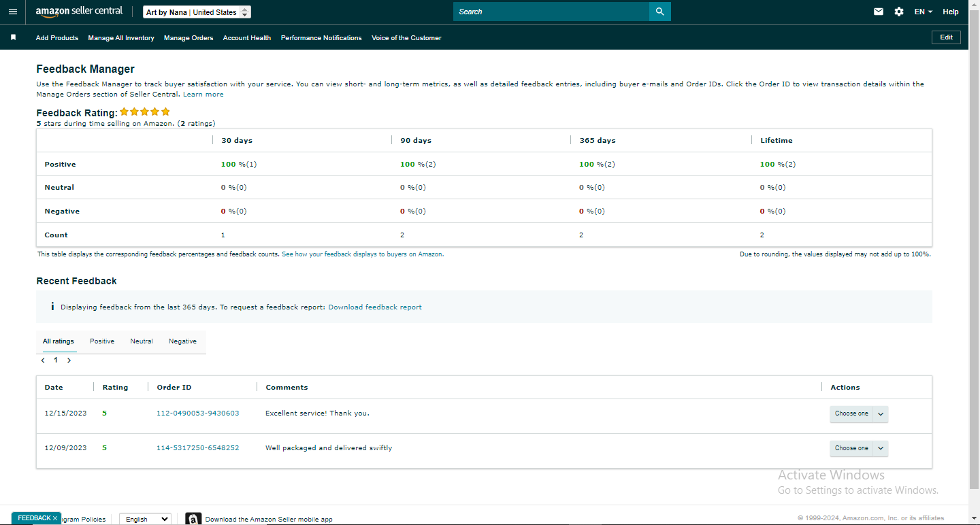Click the Rating column header
Viewport: 980px width, 525px height.
click(115, 388)
